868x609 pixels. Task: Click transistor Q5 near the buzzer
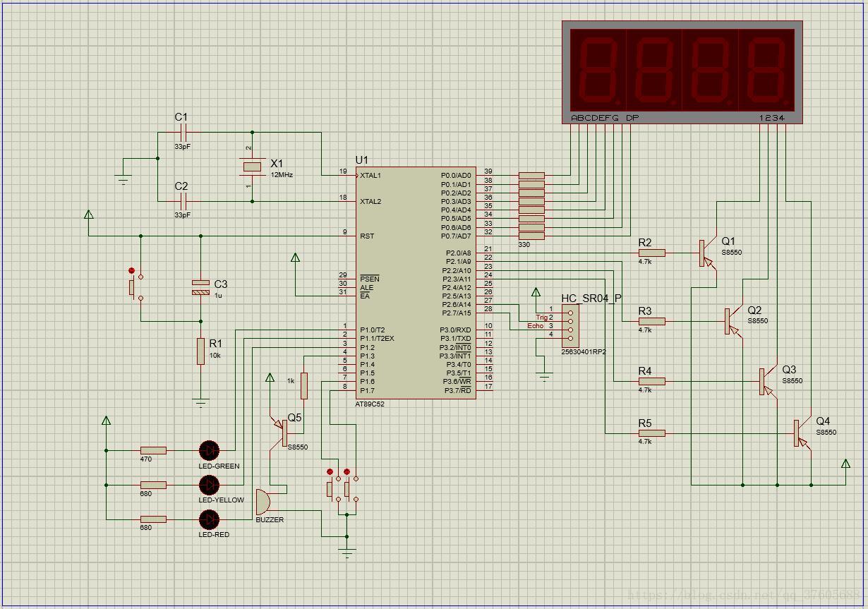coord(279,433)
